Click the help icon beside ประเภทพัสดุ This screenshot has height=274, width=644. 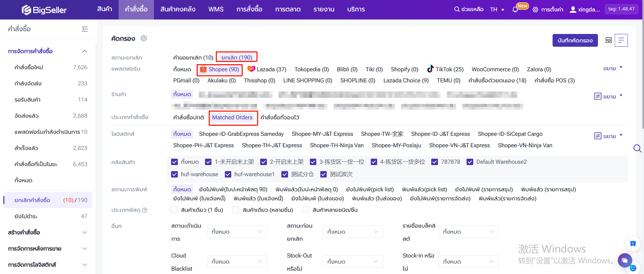click(x=145, y=210)
